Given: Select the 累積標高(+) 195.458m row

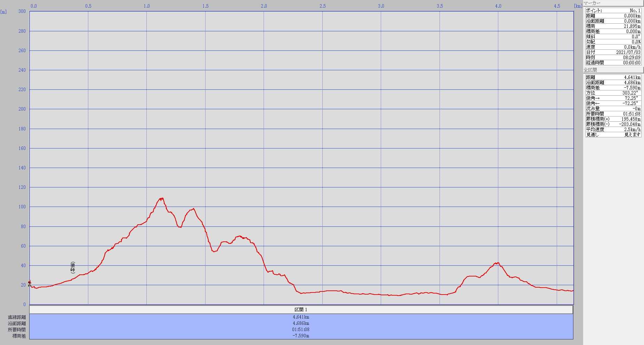Looking at the screenshot, I should pos(613,119).
